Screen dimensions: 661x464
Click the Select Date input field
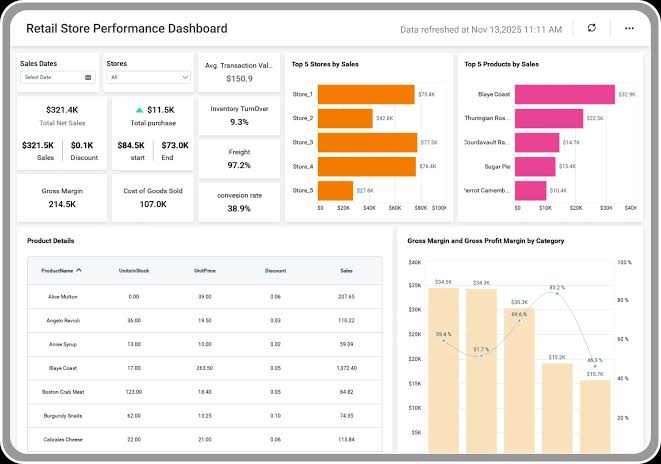coord(58,77)
